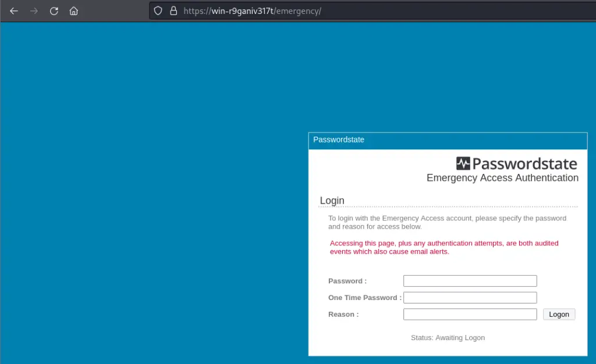
Task: Click the Emergency Access Authentication heading
Action: [502, 178]
